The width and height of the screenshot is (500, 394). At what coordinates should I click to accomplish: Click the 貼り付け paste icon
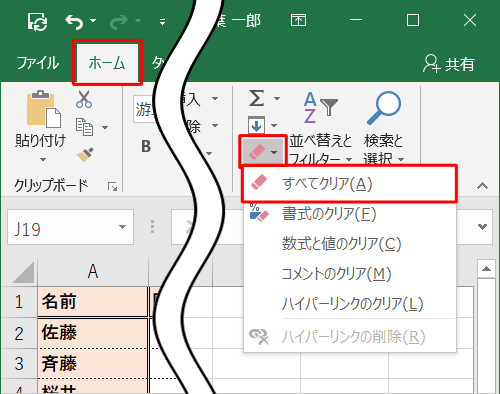pyautogui.click(x=43, y=109)
